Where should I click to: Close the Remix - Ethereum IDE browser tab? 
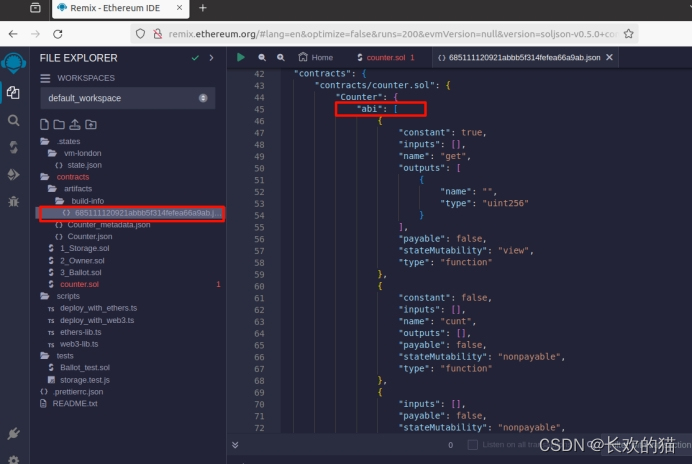[x=179, y=8]
